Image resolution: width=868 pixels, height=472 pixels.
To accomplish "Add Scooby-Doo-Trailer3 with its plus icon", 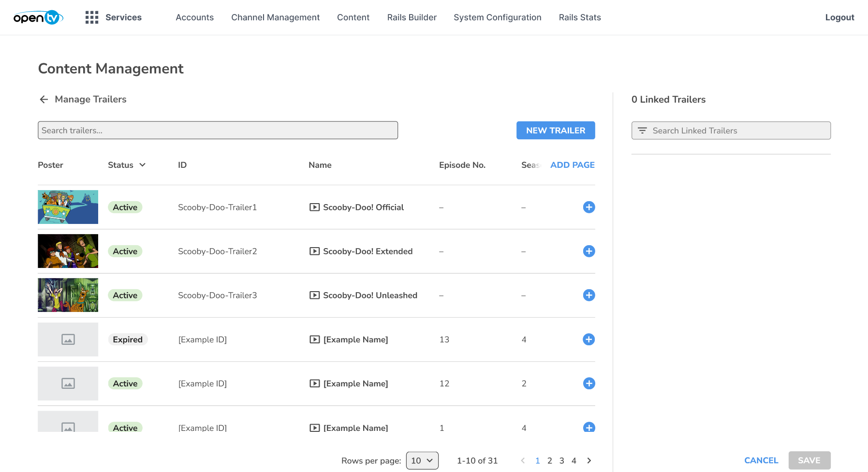I will (589, 295).
